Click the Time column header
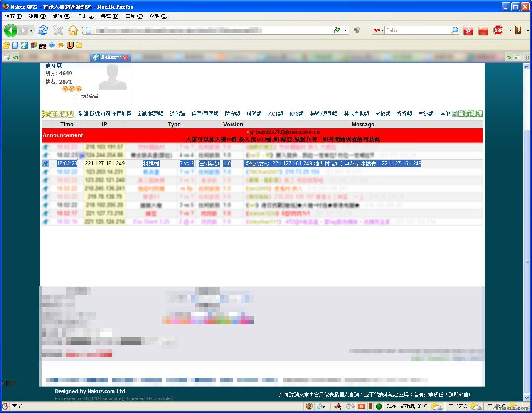 point(66,124)
